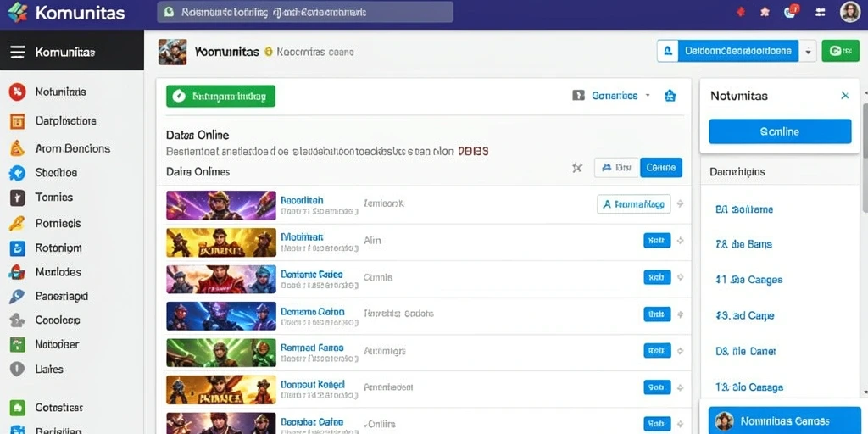Click the Aram Bencions sidebar icon
Image resolution: width=868 pixels, height=434 pixels.
pos(17,147)
